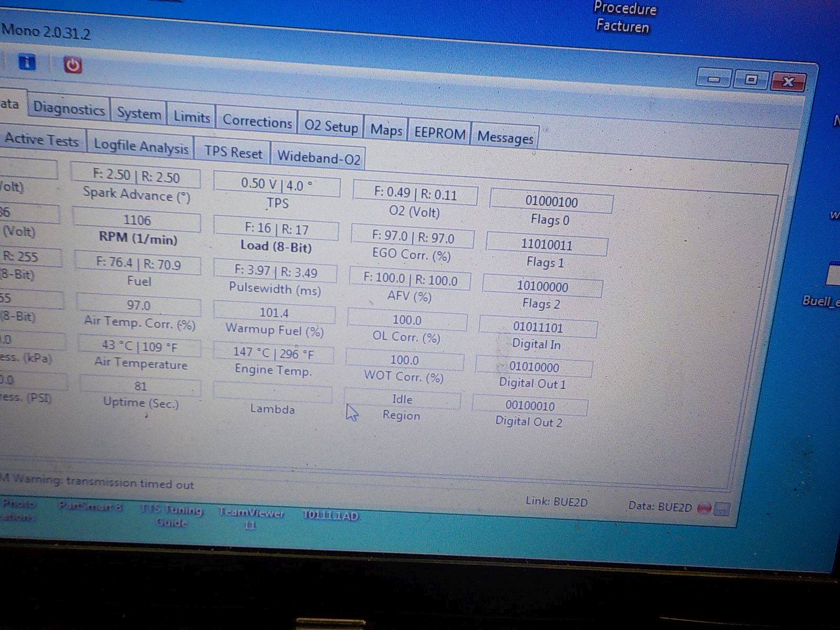The width and height of the screenshot is (840, 630).
Task: Click the blue info icon in toolbar
Action: [x=27, y=62]
